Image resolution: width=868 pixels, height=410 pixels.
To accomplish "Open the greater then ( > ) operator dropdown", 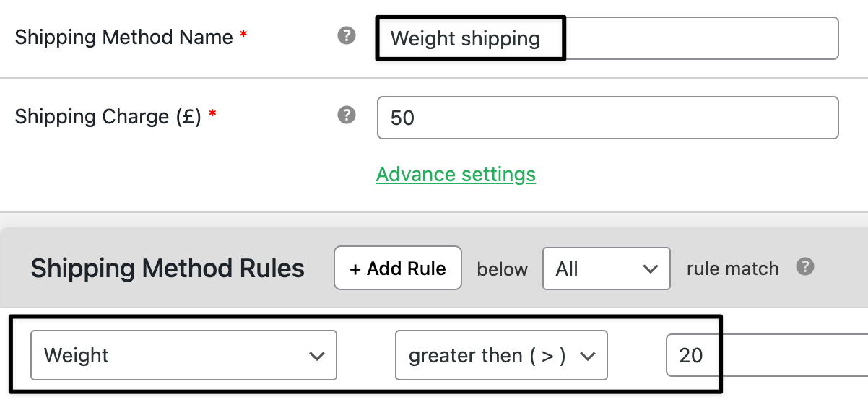I will tap(501, 355).
